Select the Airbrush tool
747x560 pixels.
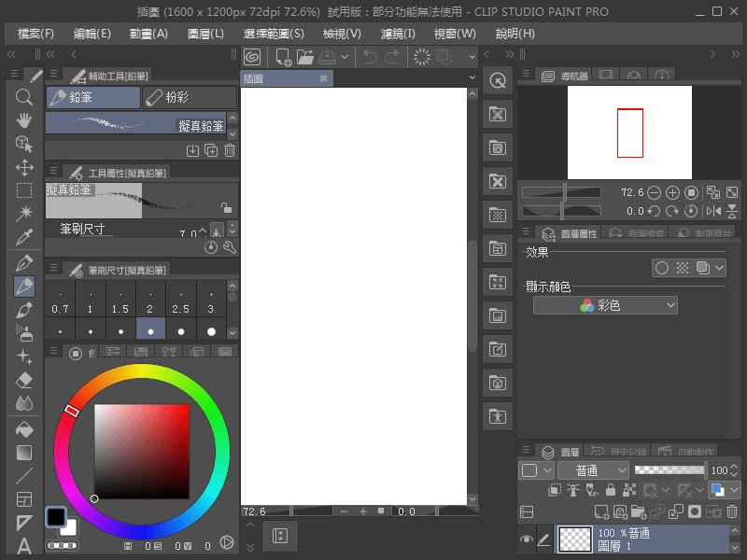point(23,331)
